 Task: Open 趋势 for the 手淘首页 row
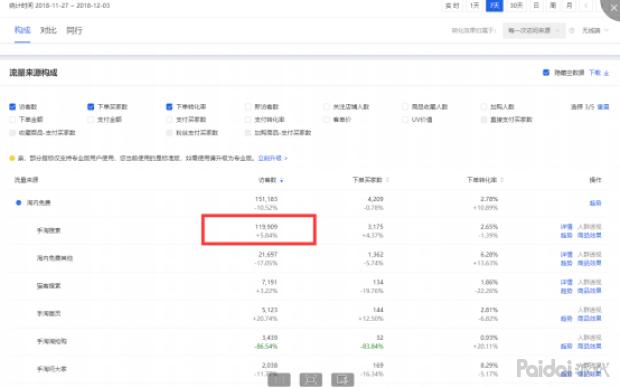[x=566, y=318]
